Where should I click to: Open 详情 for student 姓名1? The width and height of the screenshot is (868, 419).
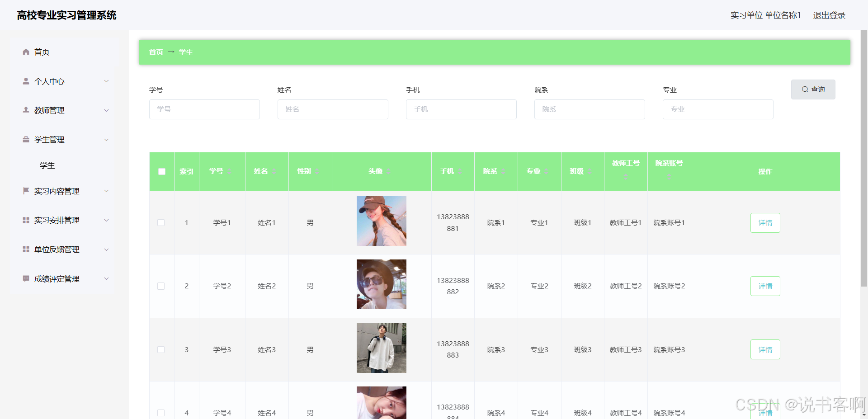pos(765,223)
